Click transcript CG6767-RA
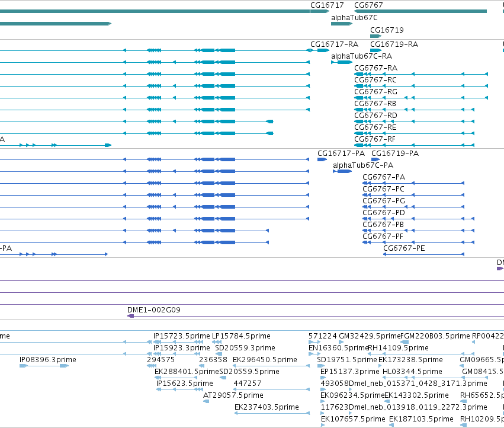This screenshot has width=504, height=428. 375,68
